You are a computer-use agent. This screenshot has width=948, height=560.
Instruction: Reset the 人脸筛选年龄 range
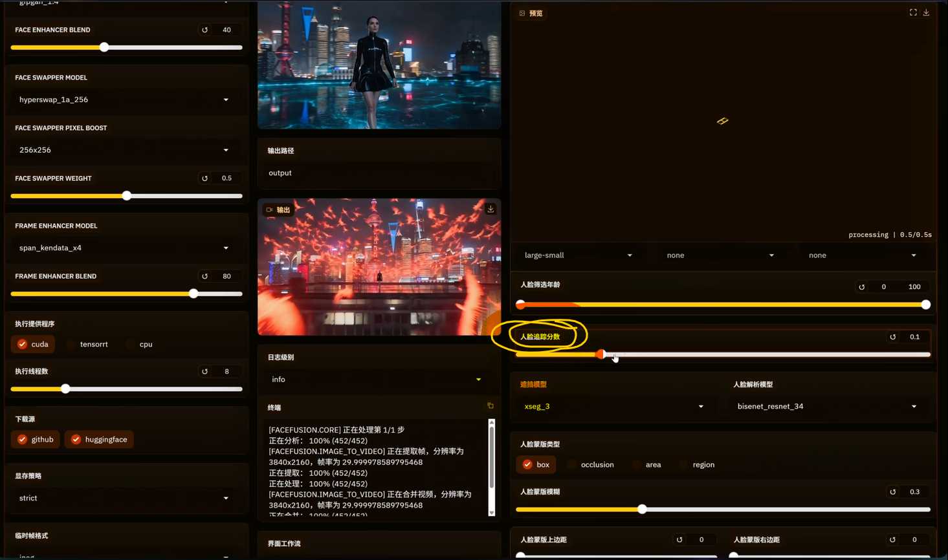coord(861,287)
